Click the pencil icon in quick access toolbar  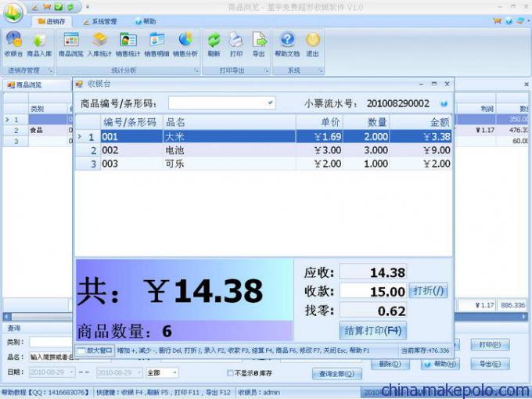click(x=35, y=7)
